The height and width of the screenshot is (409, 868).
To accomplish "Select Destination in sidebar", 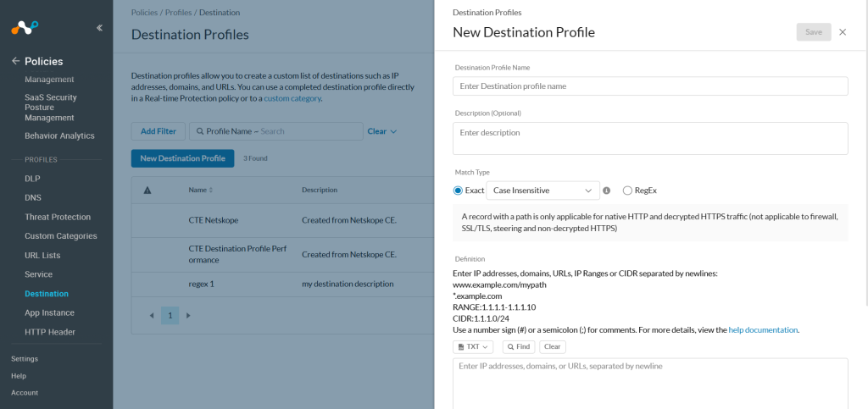I will coord(47,294).
